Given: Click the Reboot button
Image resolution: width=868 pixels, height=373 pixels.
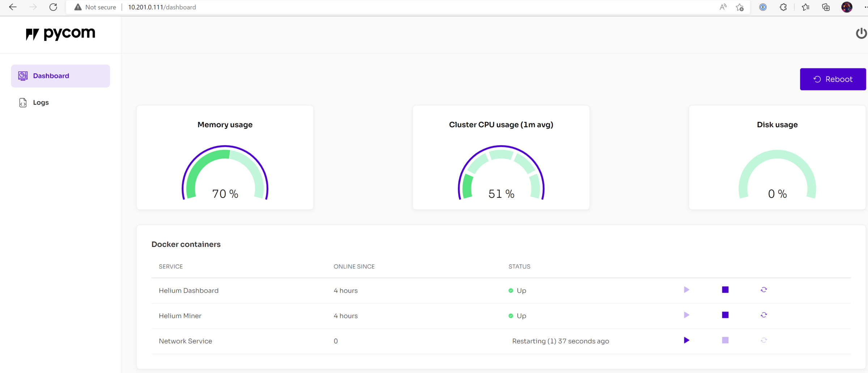Looking at the screenshot, I should 833,79.
